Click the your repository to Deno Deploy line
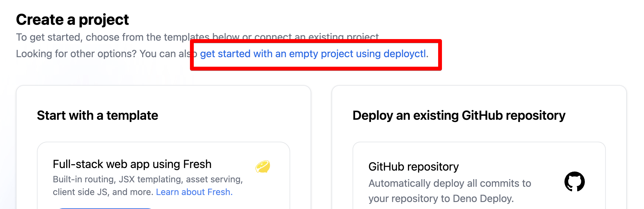Viewport: 644px width, 209px height. tap(441, 199)
